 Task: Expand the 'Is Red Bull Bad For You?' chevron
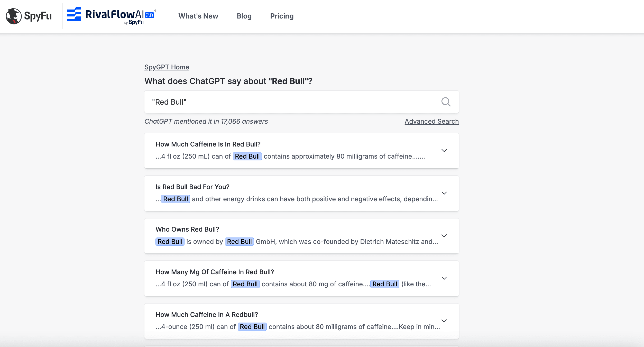coord(444,193)
